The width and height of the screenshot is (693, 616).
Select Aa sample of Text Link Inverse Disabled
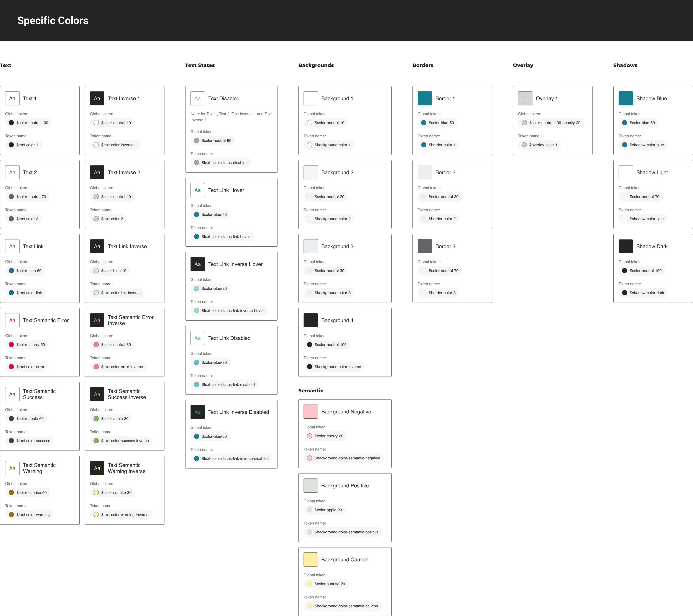[198, 412]
